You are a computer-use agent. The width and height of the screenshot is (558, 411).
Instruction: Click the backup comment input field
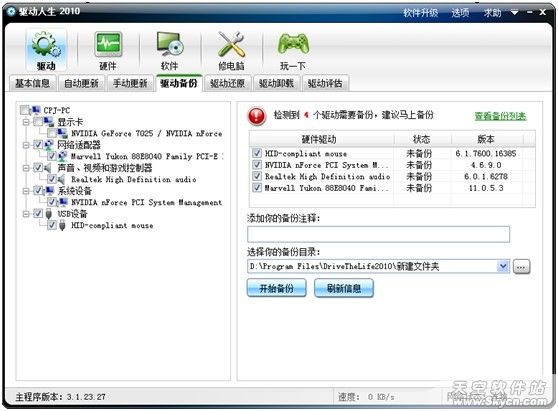click(378, 235)
